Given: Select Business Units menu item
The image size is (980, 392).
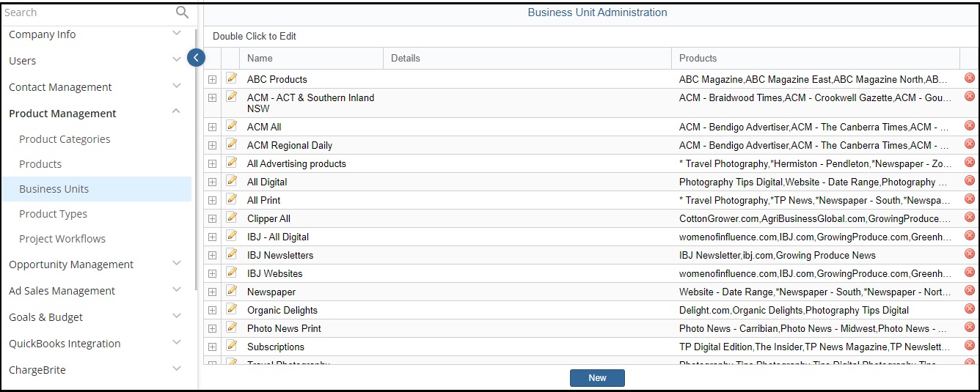Looking at the screenshot, I should (95, 189).
